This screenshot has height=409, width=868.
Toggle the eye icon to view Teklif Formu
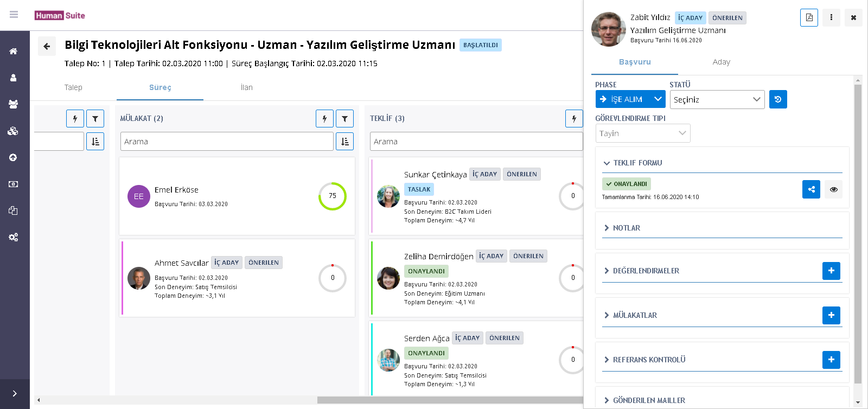833,189
